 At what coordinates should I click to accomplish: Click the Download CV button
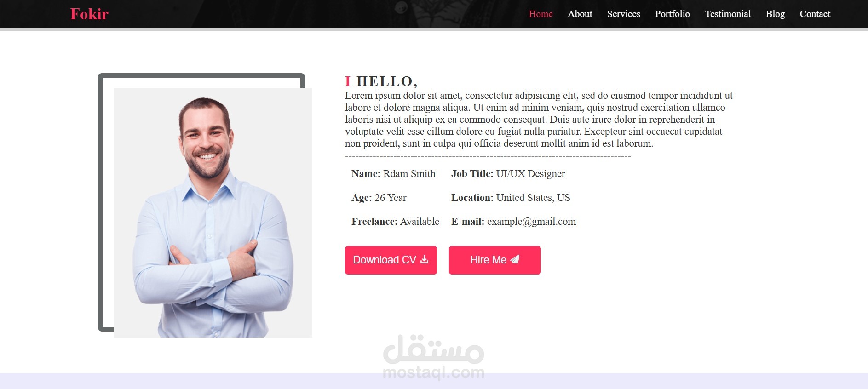(x=391, y=260)
